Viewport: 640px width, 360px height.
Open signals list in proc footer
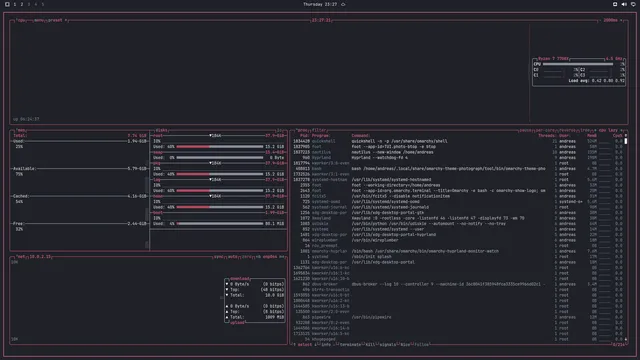387,344
